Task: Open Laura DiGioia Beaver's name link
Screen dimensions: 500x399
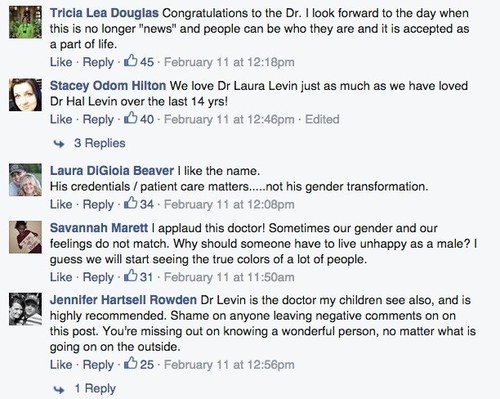Action: pyautogui.click(x=112, y=171)
